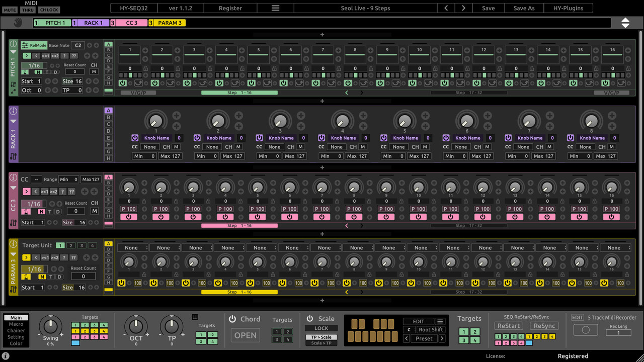Enable the Scale section power

pos(310,319)
